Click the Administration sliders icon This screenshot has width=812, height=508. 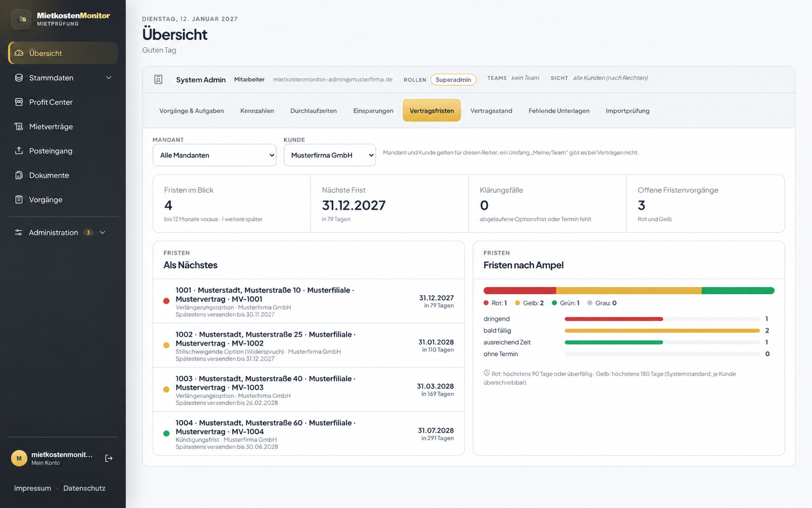coord(18,232)
